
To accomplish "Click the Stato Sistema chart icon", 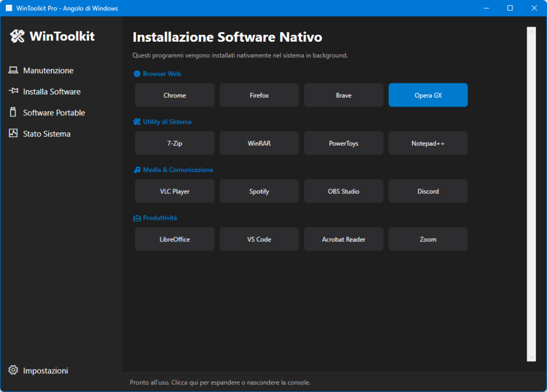I will [x=13, y=133].
